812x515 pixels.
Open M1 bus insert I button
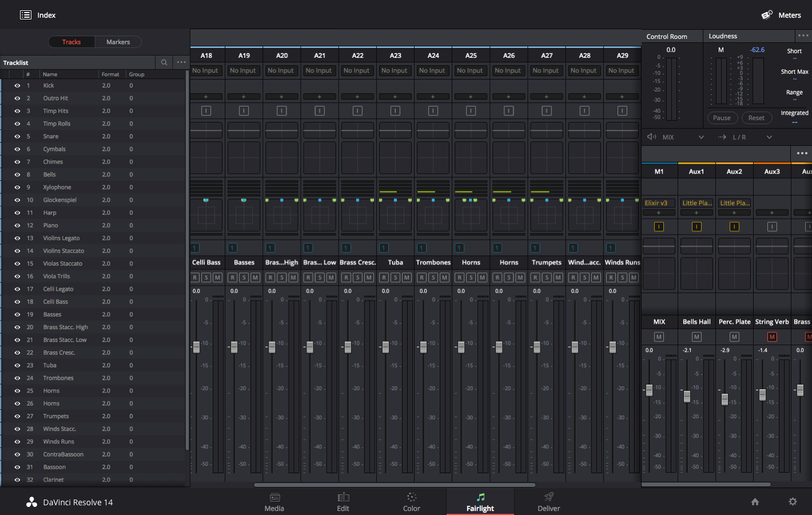tap(659, 227)
